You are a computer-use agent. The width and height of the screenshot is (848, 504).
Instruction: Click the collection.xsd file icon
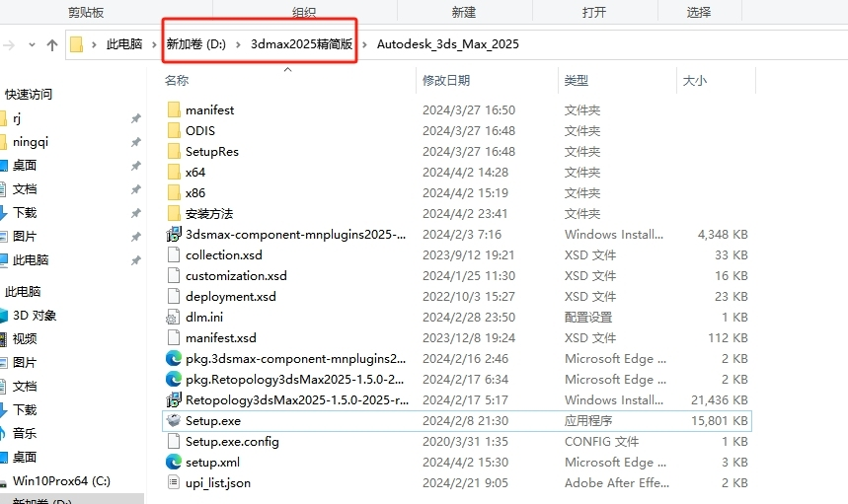(174, 255)
